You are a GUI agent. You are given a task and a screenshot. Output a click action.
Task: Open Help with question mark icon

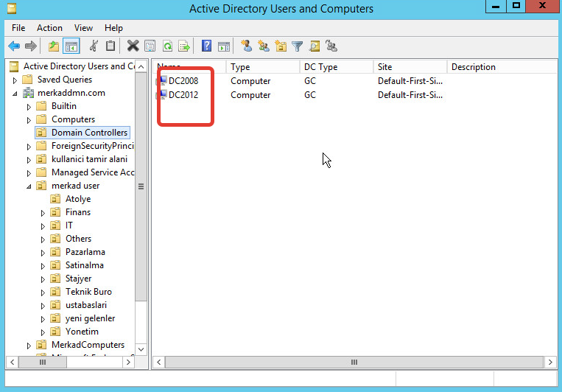point(206,46)
